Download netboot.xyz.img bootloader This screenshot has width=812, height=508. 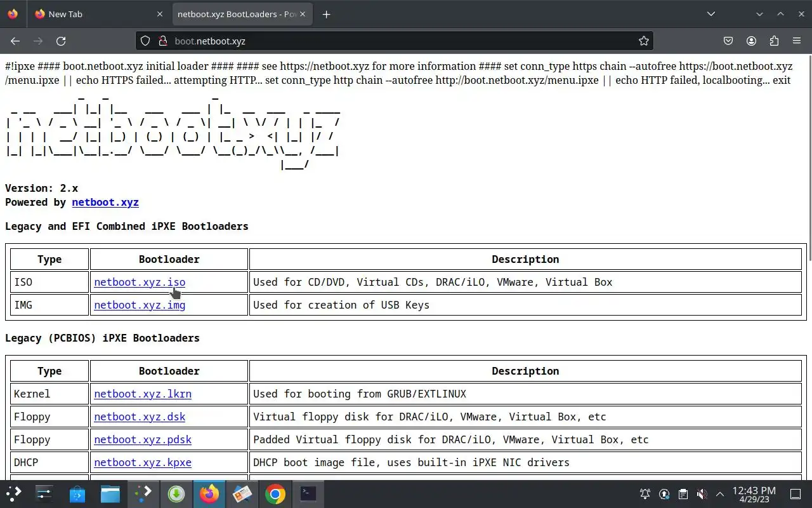140,305
